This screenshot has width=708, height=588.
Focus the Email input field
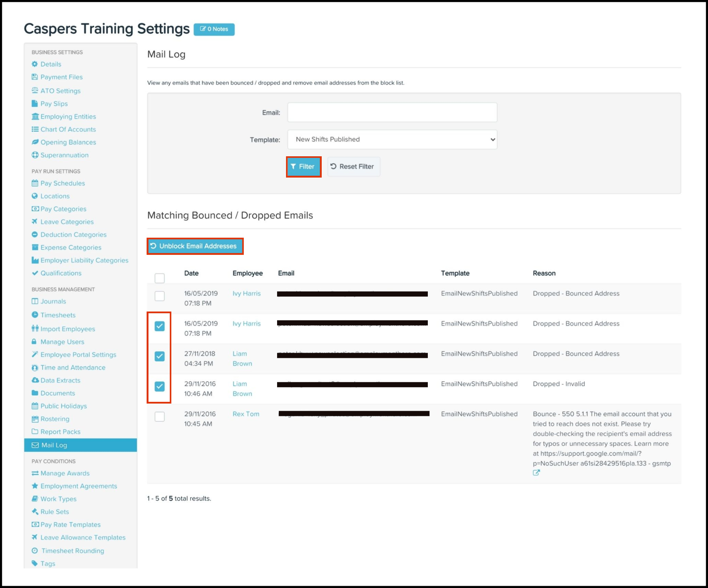click(x=392, y=112)
